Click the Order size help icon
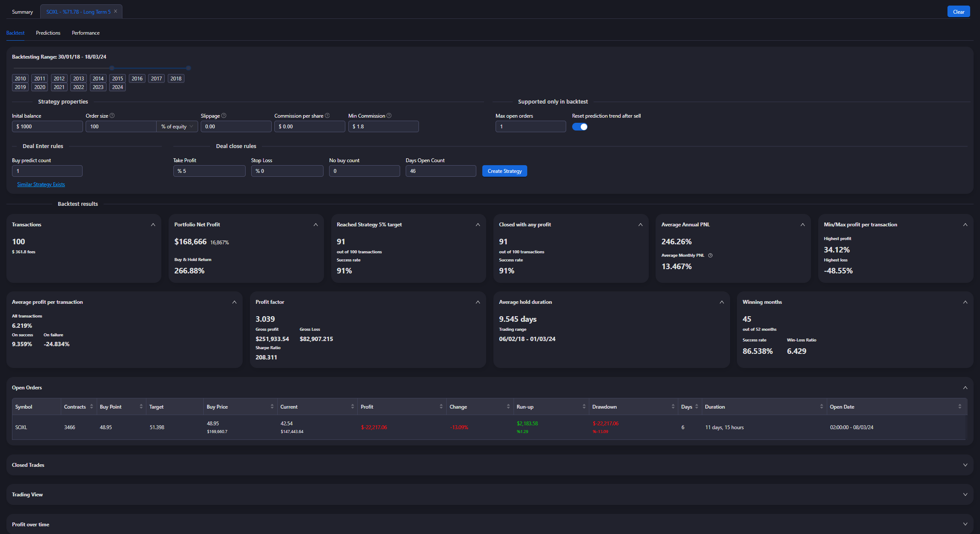The image size is (980, 534). click(x=112, y=116)
